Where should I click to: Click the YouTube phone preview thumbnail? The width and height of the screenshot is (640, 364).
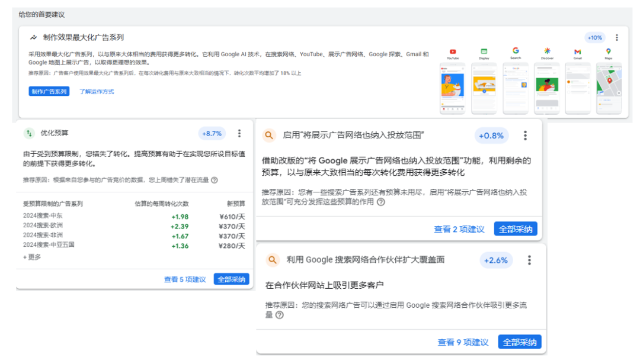point(453,88)
